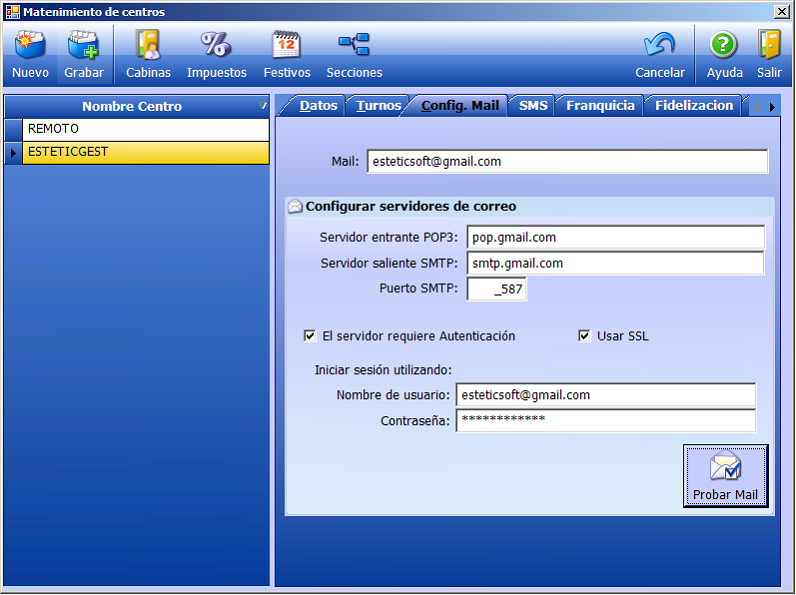Uncheck the Usar SSL checkbox
Image resolution: width=796 pixels, height=595 pixels.
[x=585, y=336]
